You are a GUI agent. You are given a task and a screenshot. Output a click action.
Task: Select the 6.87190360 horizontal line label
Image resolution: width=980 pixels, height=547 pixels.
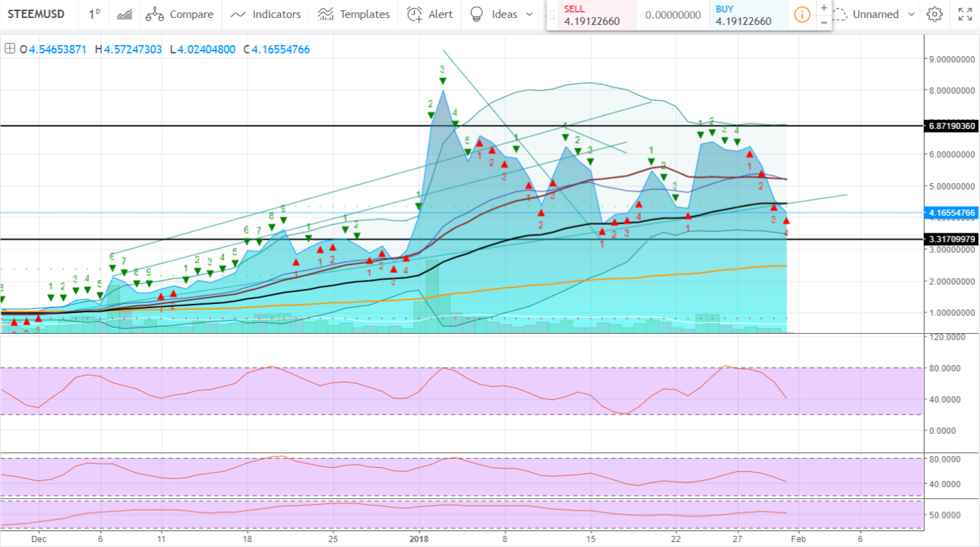[x=951, y=126]
